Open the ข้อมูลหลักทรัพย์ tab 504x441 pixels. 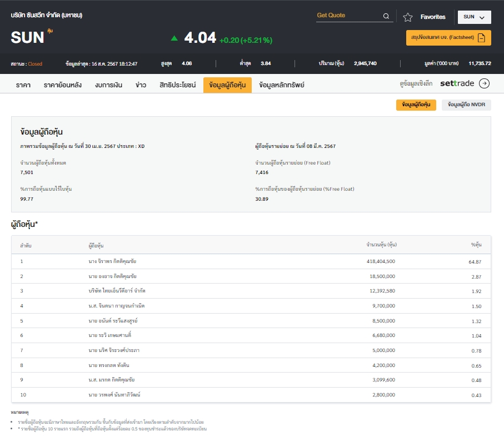click(282, 85)
